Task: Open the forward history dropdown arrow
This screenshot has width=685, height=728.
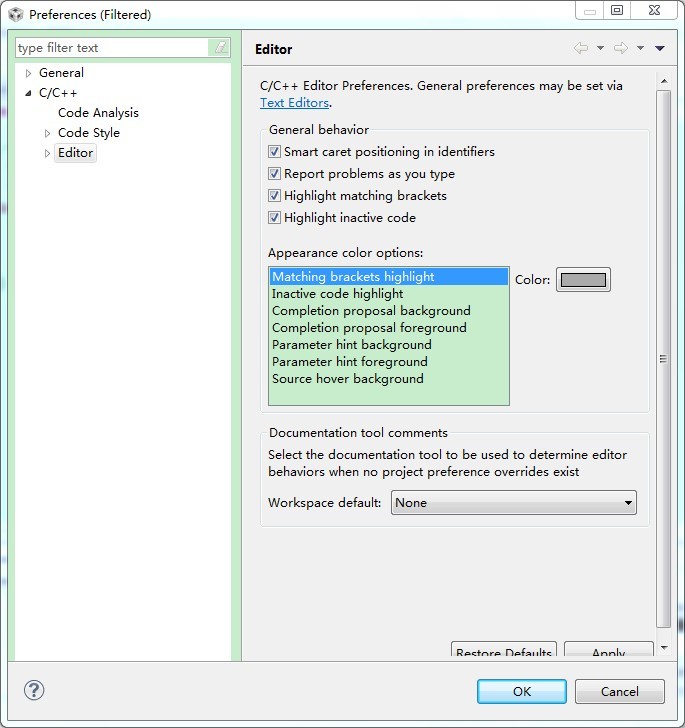Action: (x=640, y=48)
